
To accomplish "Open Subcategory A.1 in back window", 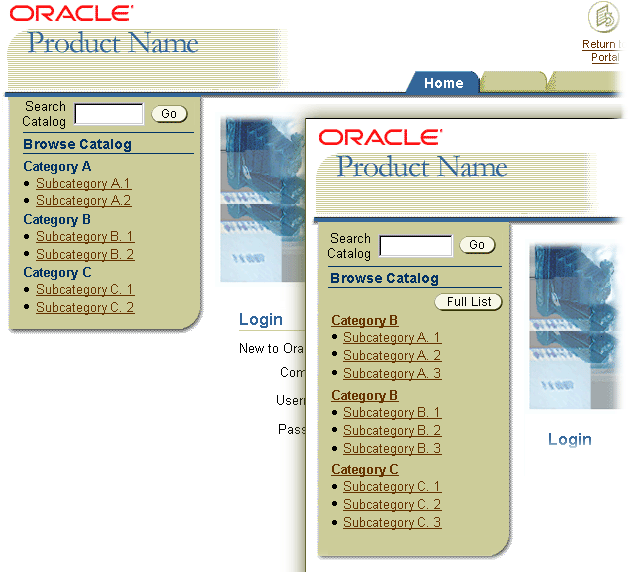I will point(84,183).
